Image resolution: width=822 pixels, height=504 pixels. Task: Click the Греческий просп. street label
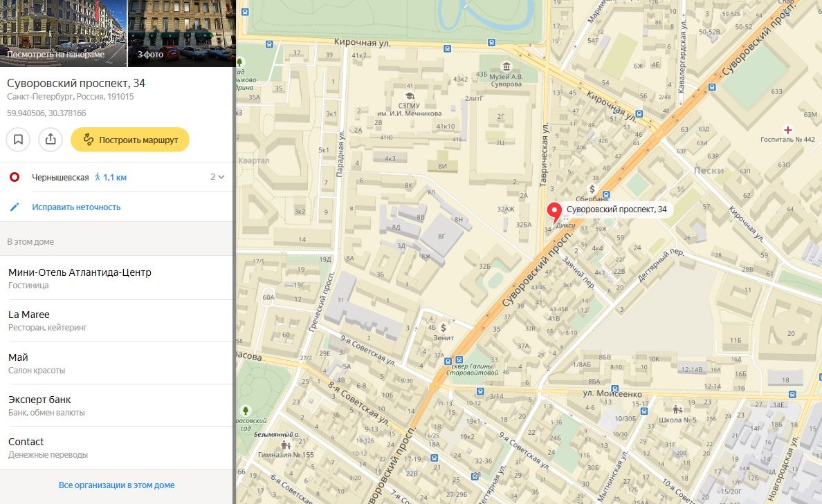(x=321, y=303)
